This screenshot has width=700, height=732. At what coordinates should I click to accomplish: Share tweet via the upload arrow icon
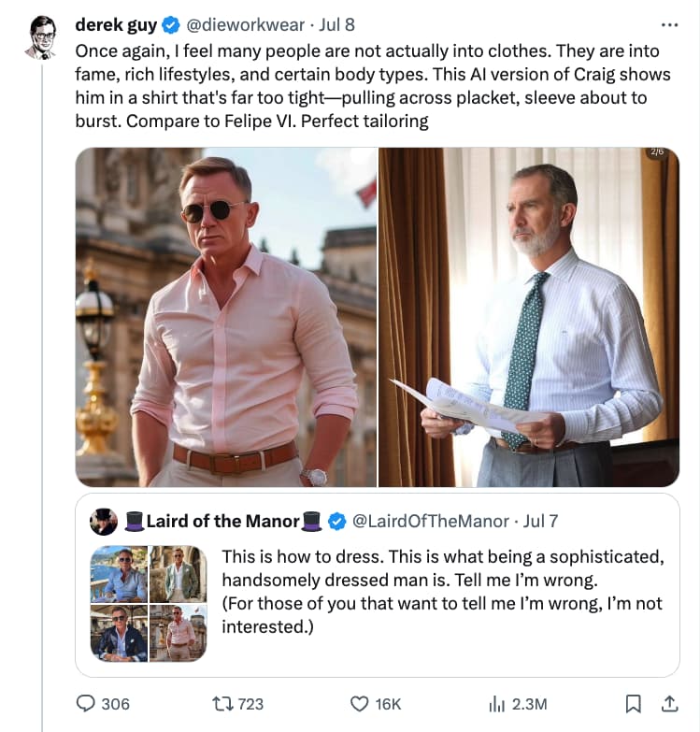[670, 704]
